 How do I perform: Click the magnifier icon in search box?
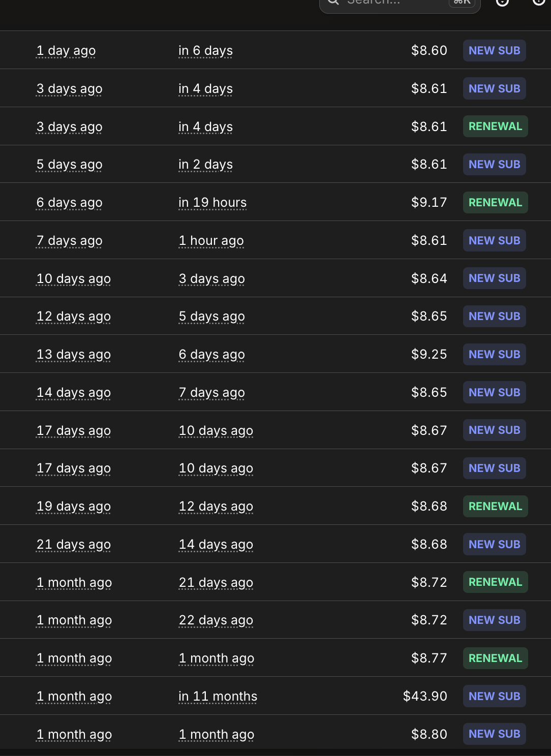pos(333,2)
